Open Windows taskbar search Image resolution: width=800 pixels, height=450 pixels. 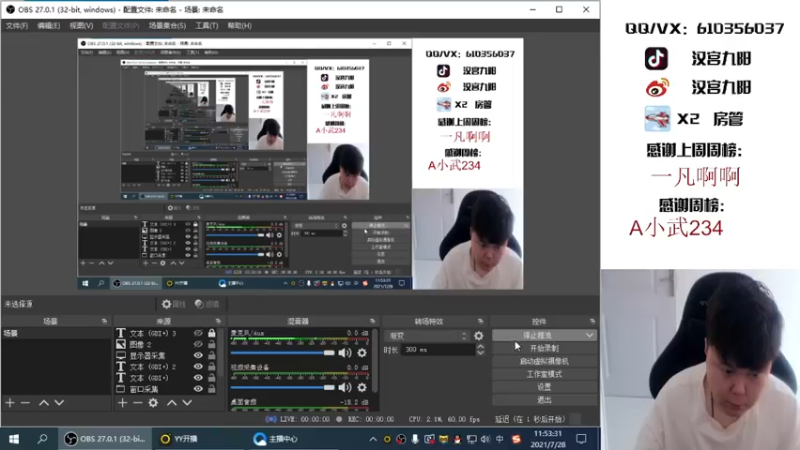42,439
